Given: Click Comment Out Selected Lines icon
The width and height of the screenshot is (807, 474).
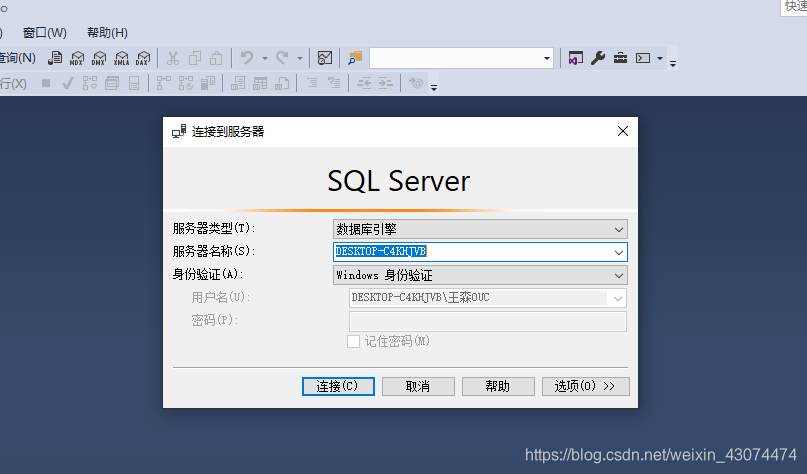Looking at the screenshot, I should coord(312,82).
